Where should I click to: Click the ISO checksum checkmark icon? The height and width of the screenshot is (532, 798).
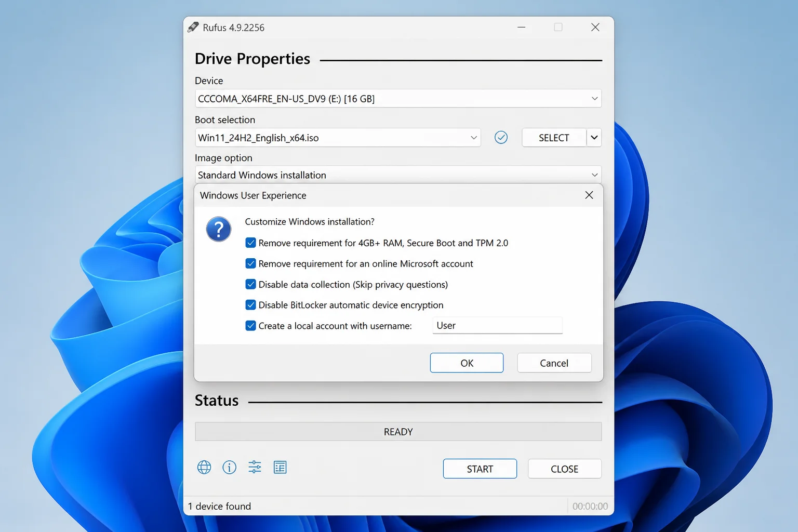point(501,137)
